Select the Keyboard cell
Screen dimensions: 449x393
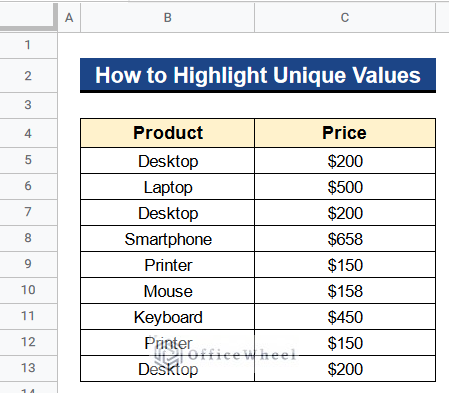point(167,317)
